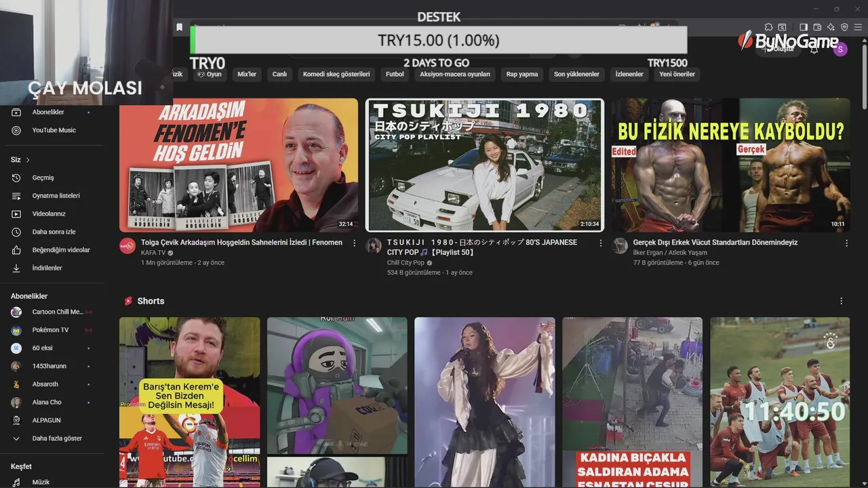Screen dimensions: 868x488
Task: Play the Arkadaşım Fenomen'e Hoş Geldin thumbnail
Action: [239, 165]
